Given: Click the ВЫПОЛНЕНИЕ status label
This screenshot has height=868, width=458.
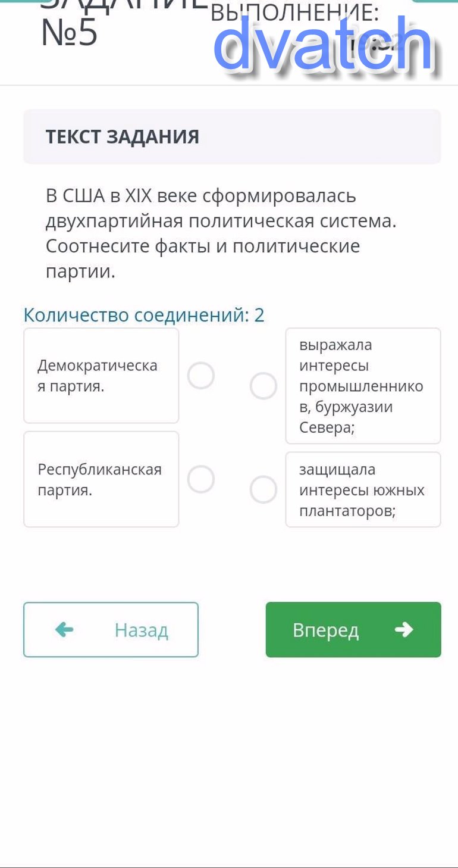Looking at the screenshot, I should (x=294, y=13).
